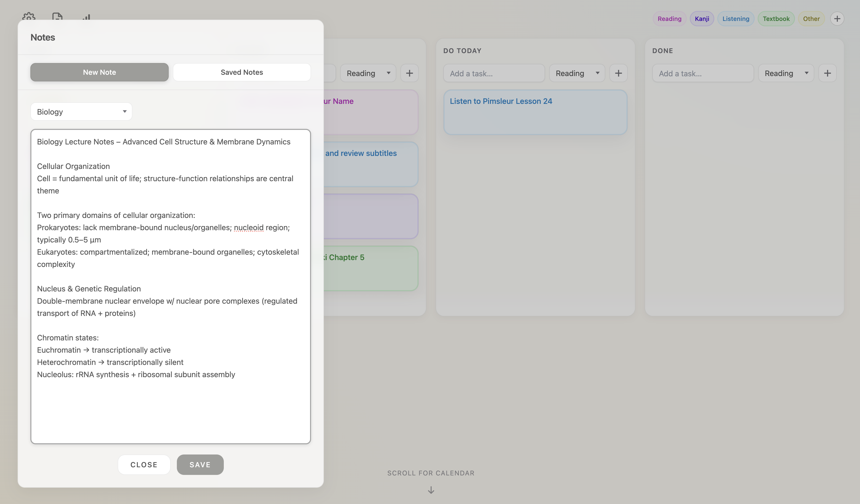Click the 'Chromatin states:' line in the note

[x=68, y=337]
